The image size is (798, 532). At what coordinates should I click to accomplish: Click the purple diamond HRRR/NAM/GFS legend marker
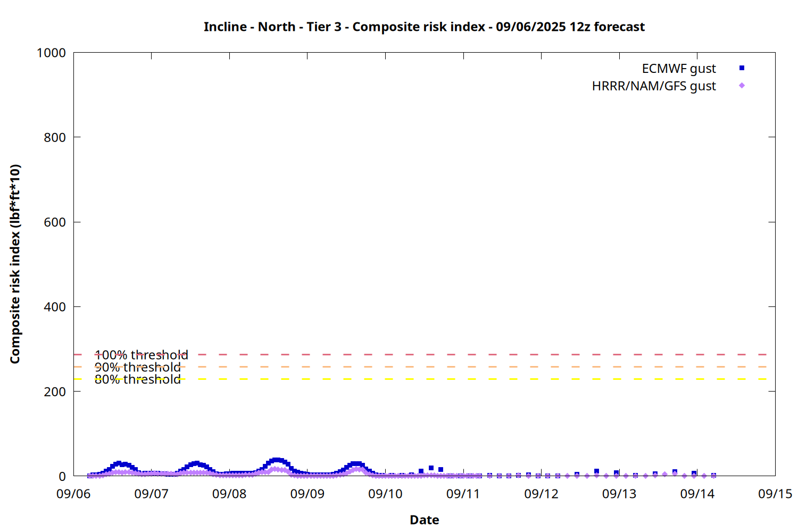coord(742,86)
